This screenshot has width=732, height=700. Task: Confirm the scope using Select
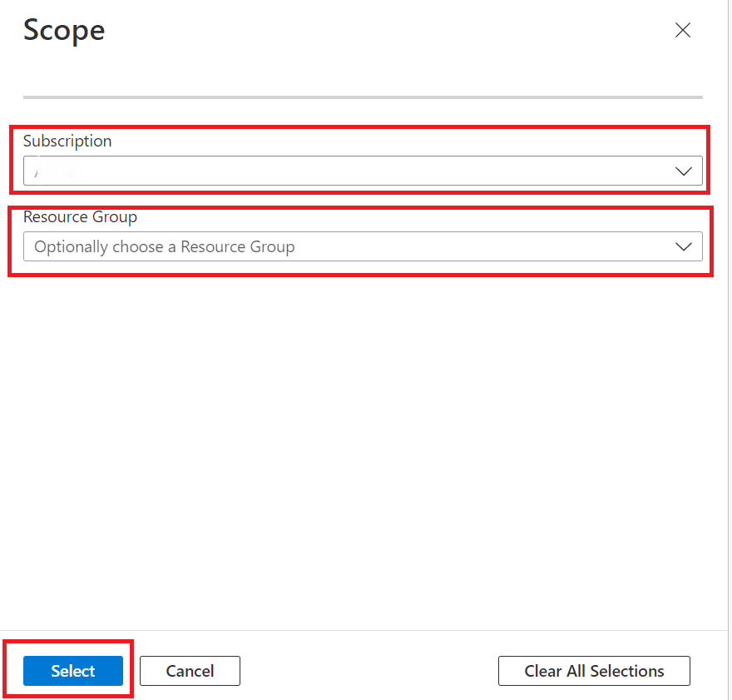(x=73, y=671)
